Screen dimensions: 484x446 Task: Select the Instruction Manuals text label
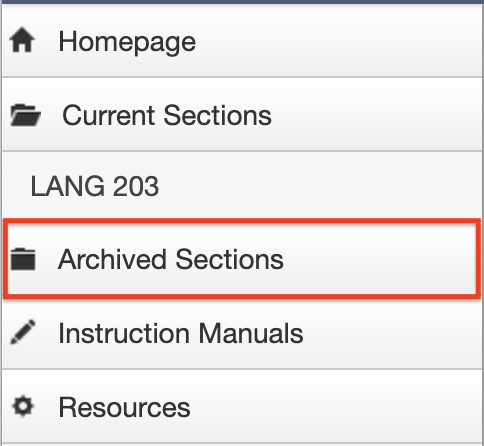(x=181, y=333)
